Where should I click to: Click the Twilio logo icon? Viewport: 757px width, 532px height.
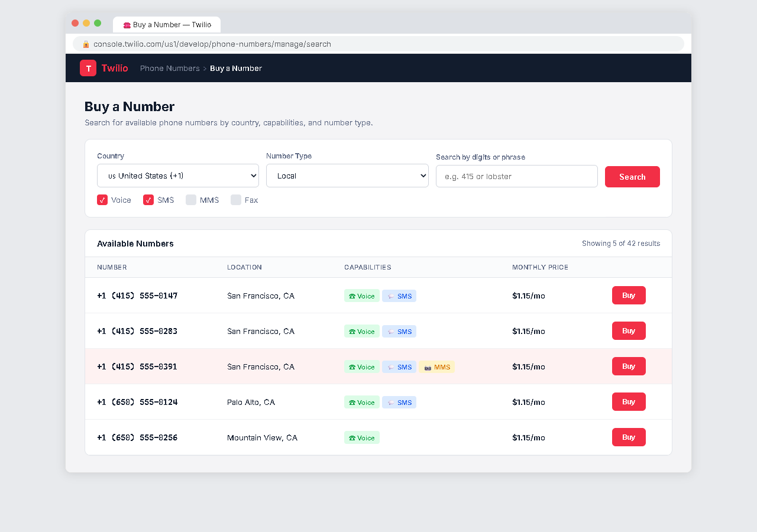coord(88,68)
